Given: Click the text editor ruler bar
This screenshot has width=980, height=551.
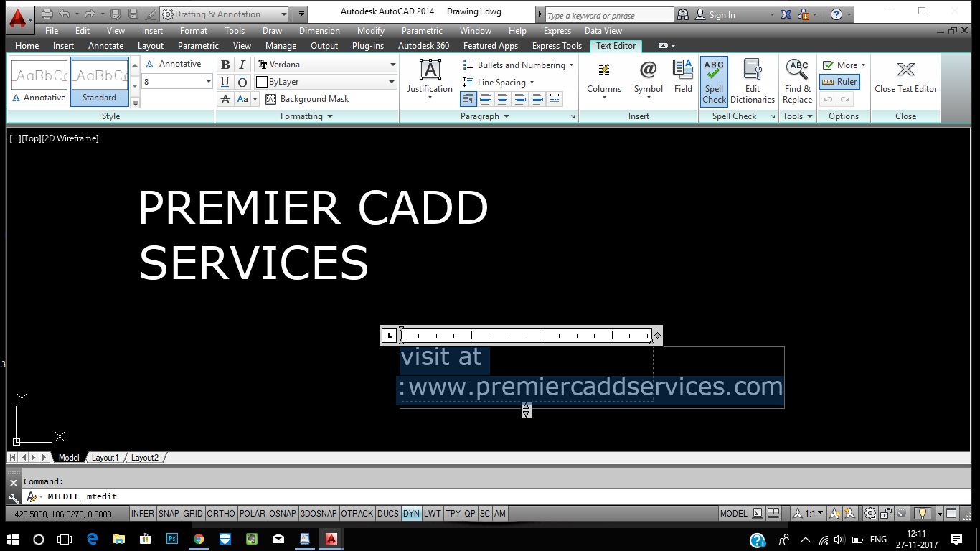Looking at the screenshot, I should click(x=526, y=335).
